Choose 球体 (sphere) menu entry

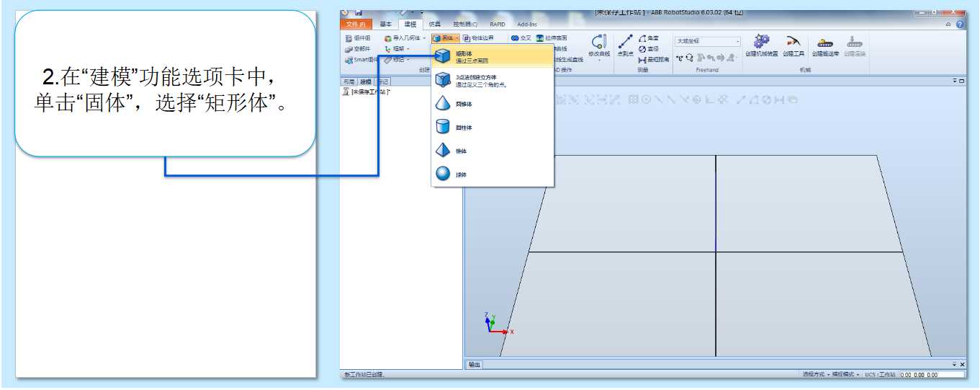[x=493, y=174]
